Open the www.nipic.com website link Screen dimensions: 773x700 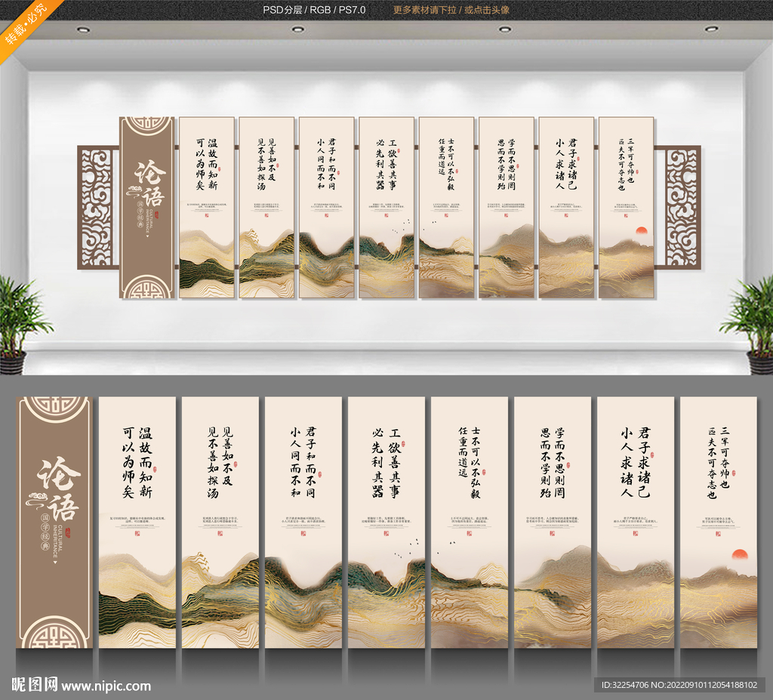(x=106, y=686)
